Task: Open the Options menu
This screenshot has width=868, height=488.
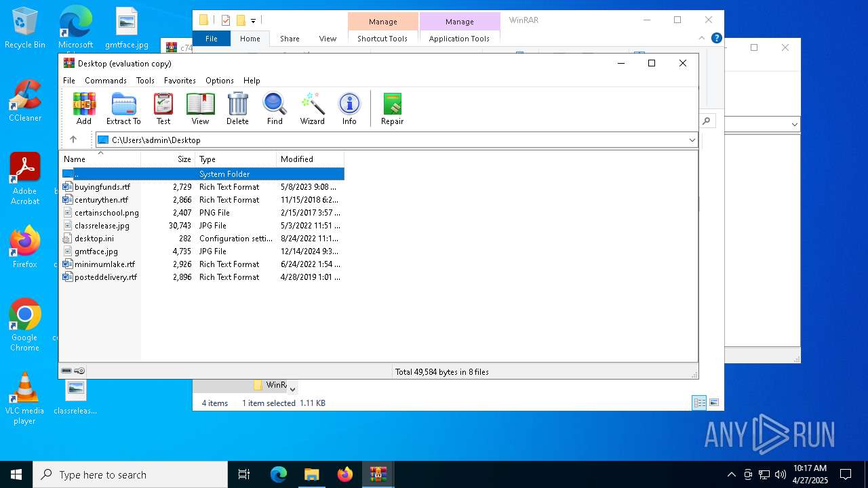Action: click(x=220, y=80)
